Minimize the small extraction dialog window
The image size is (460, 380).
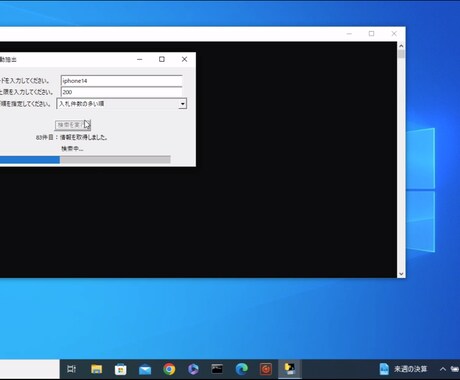140,59
